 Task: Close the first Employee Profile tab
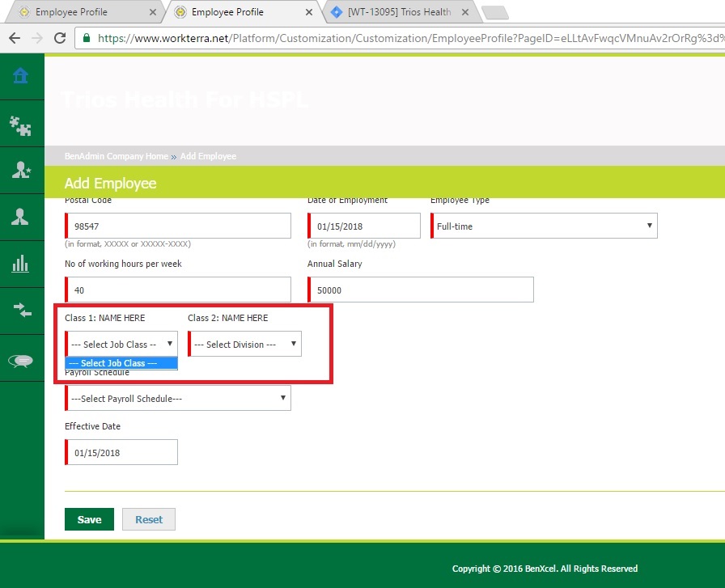pos(153,12)
